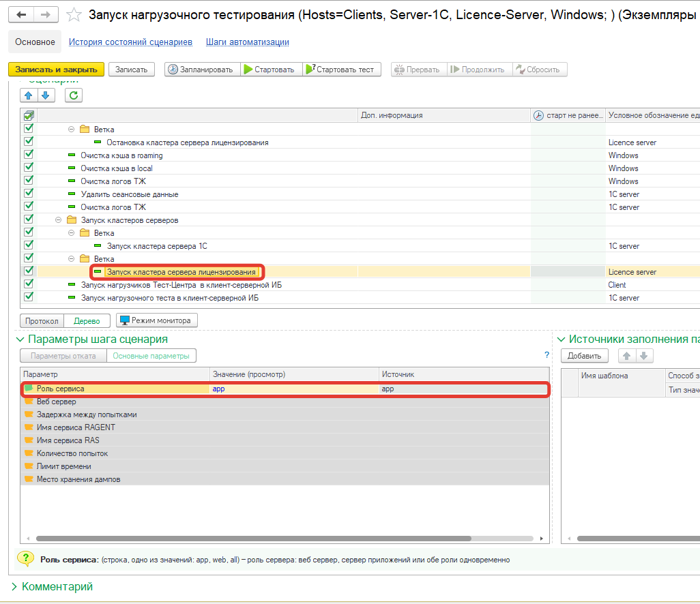Disable the Запуск кластера сервера 1С step
This screenshot has width=700, height=604.
29,245
